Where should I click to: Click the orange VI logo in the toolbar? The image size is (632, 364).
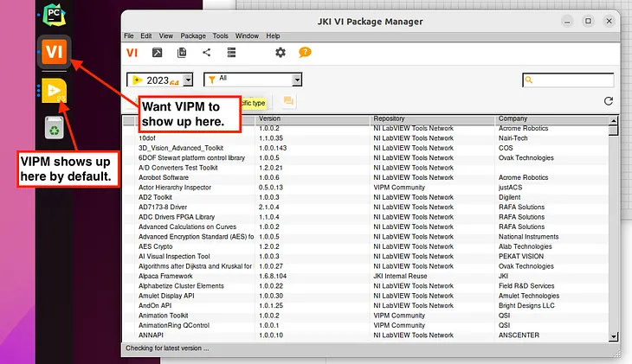click(132, 53)
